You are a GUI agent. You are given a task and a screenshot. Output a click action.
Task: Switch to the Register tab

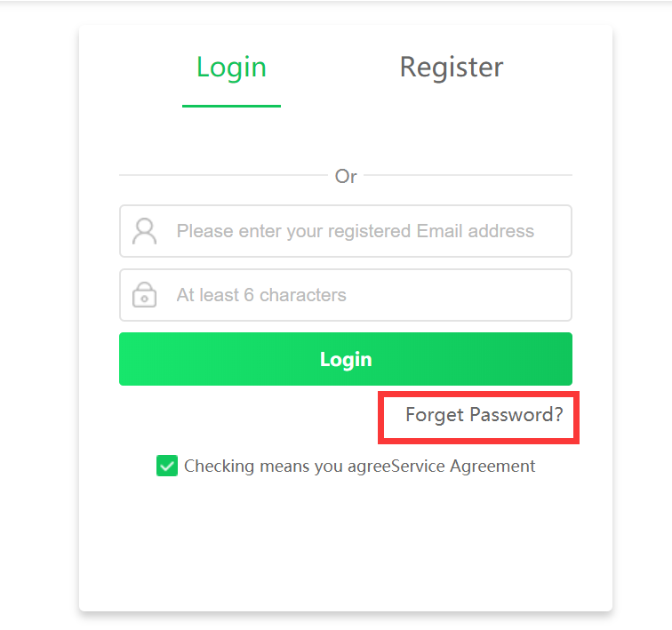(452, 68)
